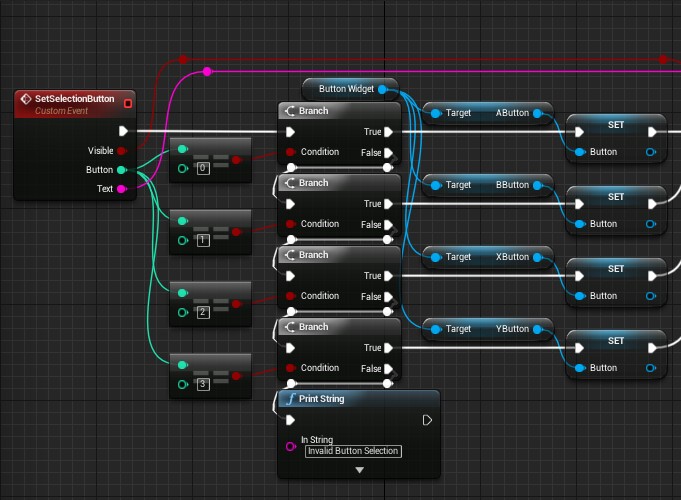Screen dimensions: 681x500
Task: Click the SetSelectionButton event node title
Action: [68, 99]
